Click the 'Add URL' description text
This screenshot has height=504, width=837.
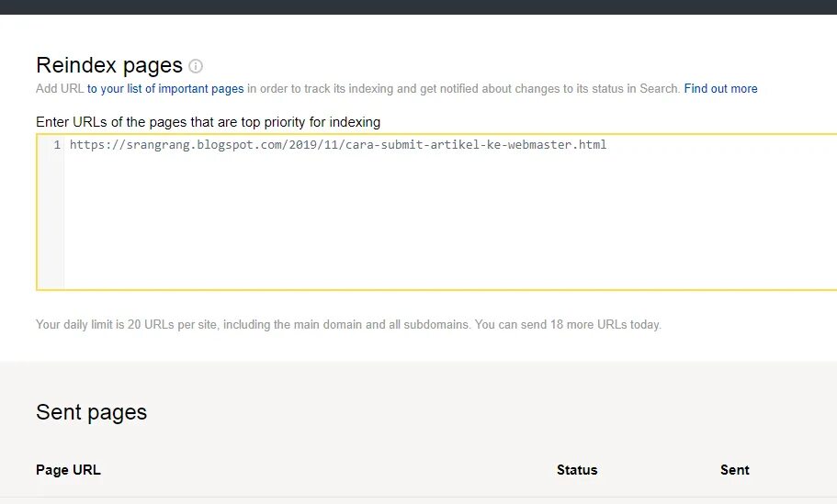[61, 88]
